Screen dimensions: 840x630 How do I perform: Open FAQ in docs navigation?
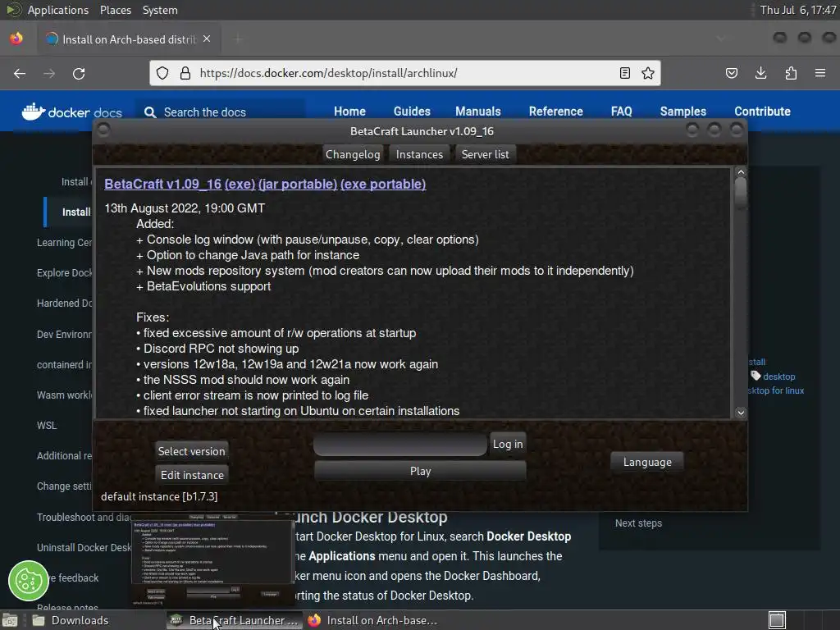pos(622,112)
